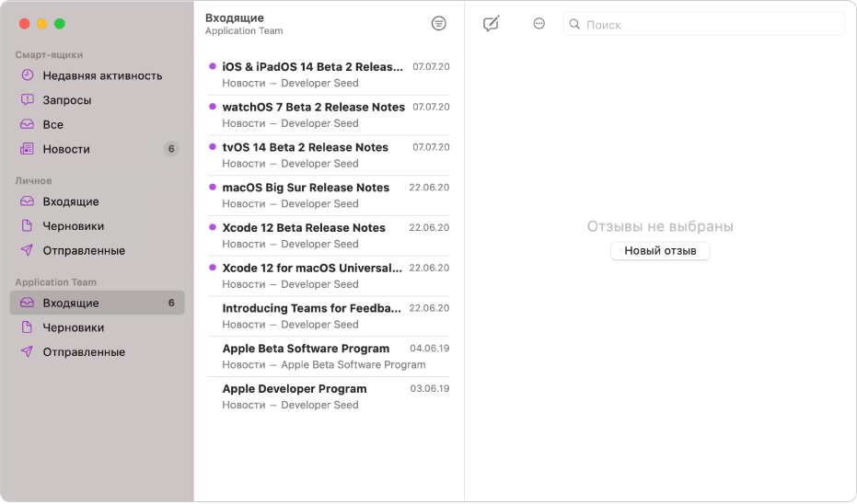This screenshot has width=857, height=504.
Task: Click the paper plane icon under Личное
Action: pyautogui.click(x=28, y=250)
